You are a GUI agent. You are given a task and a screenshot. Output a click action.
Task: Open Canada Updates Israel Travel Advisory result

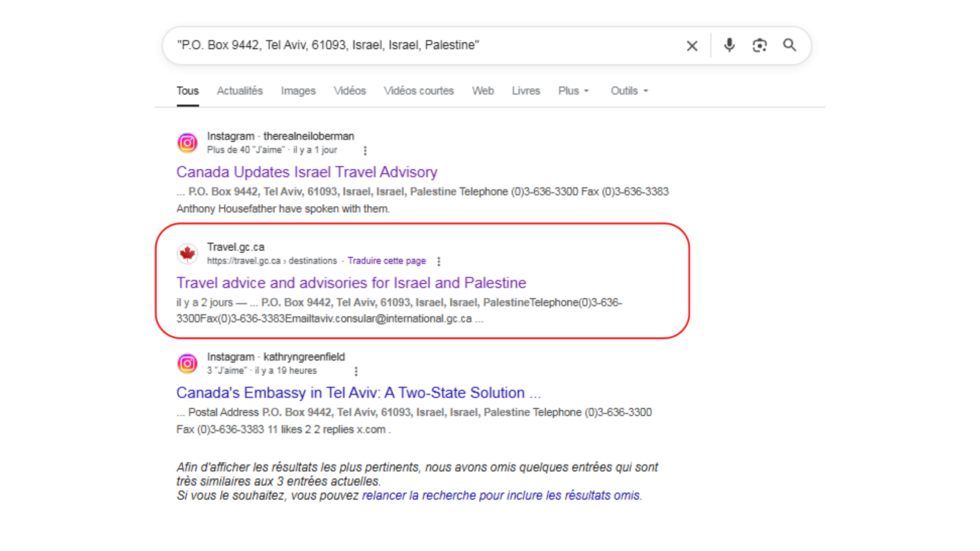coord(307,172)
